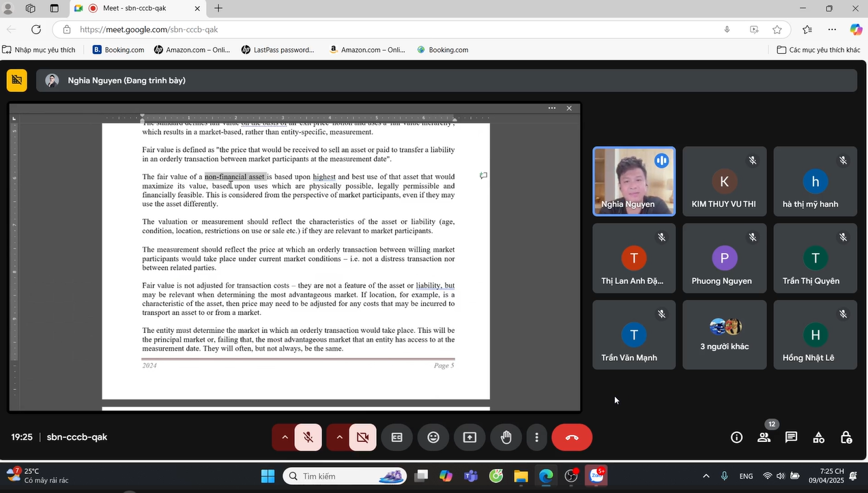Select KIM THUY VU THI participant tile
This screenshot has height=493, width=868.
coord(724,181)
